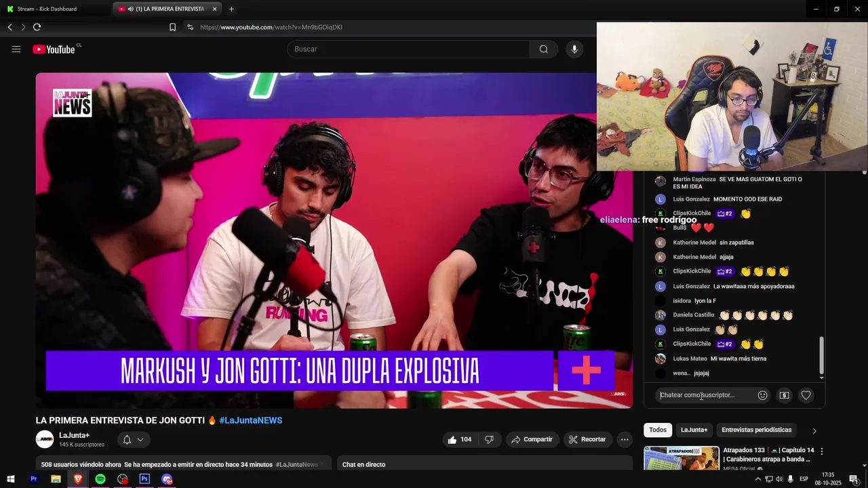Open Photoshop from the taskbar

point(144,479)
